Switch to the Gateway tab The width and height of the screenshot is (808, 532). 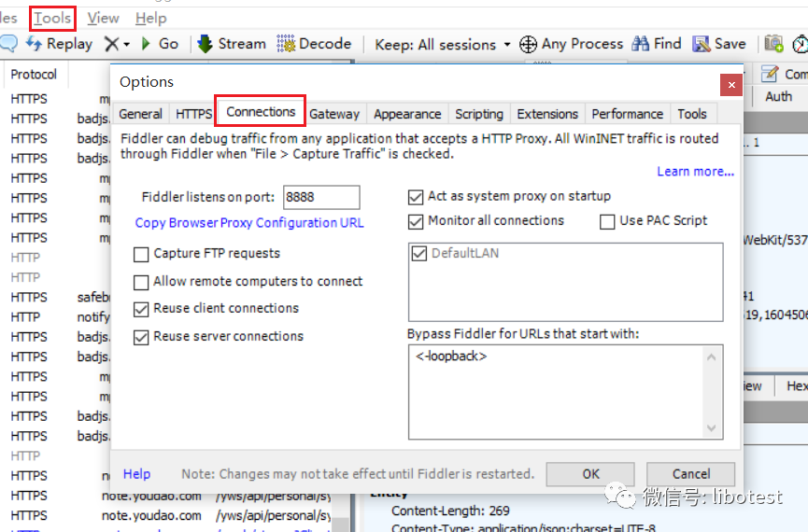coord(334,114)
